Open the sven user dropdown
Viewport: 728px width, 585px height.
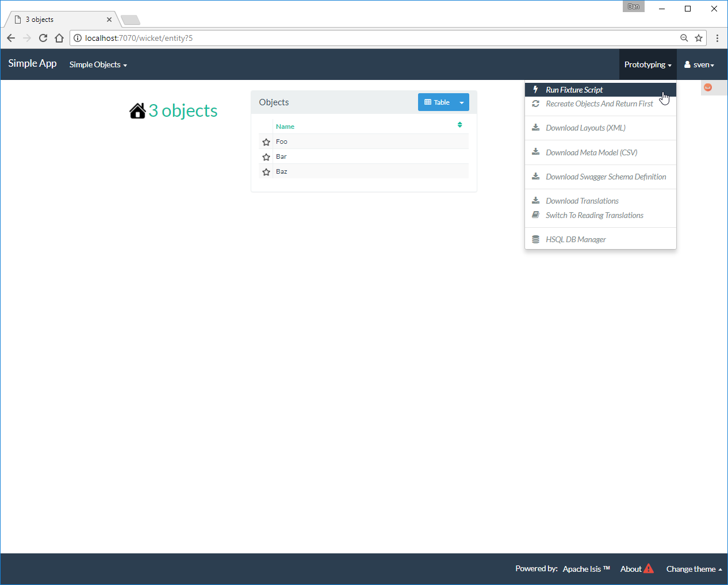[699, 64]
